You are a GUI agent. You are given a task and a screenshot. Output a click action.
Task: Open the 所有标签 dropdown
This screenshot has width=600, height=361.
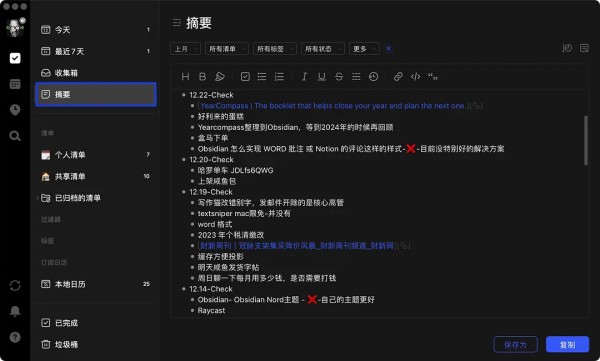pyautogui.click(x=275, y=49)
